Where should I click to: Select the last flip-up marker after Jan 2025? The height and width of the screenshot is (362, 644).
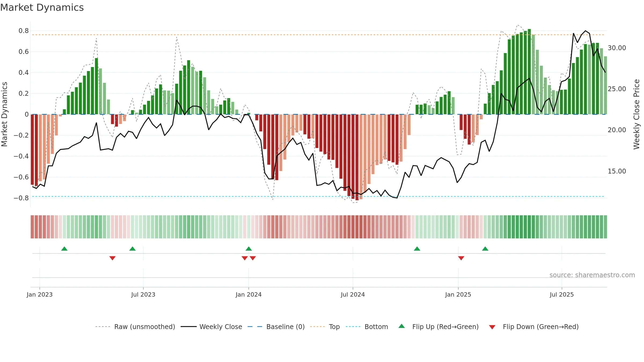[485, 249]
